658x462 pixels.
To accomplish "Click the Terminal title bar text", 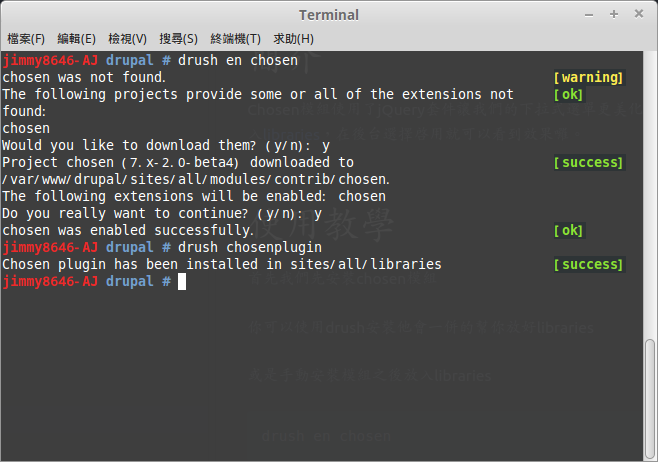I will 329,15.
